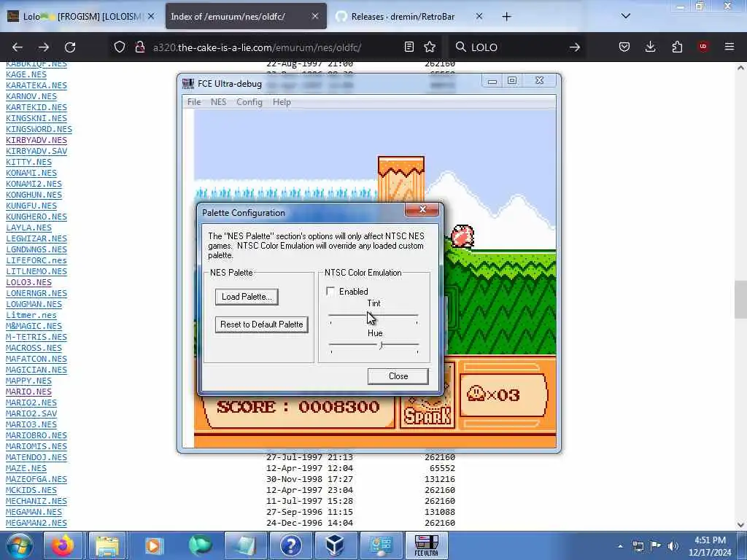
Task: Open the KIRBYADV.SAV link
Action: [36, 151]
